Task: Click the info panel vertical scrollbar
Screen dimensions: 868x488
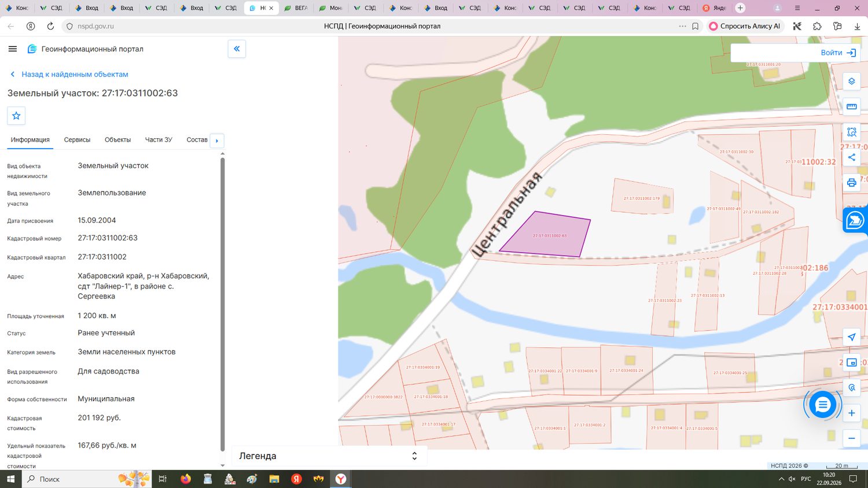Action: (222, 304)
